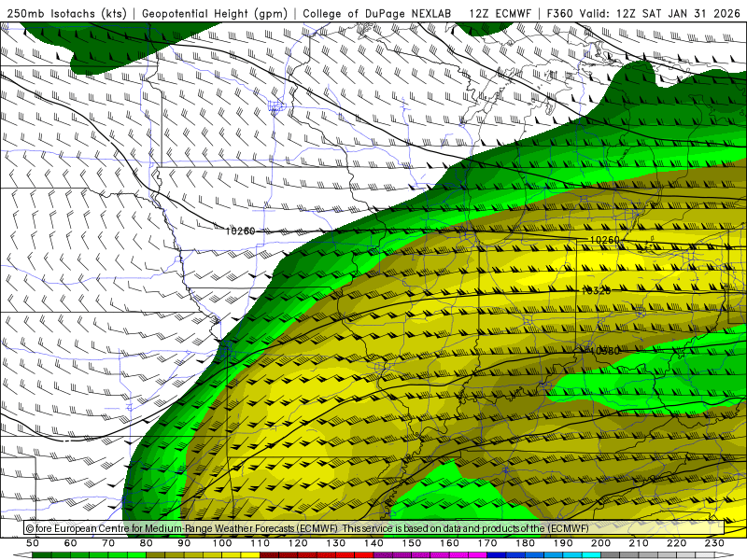
Task: Click the '70' value on the color scale
Action: (x=108, y=543)
